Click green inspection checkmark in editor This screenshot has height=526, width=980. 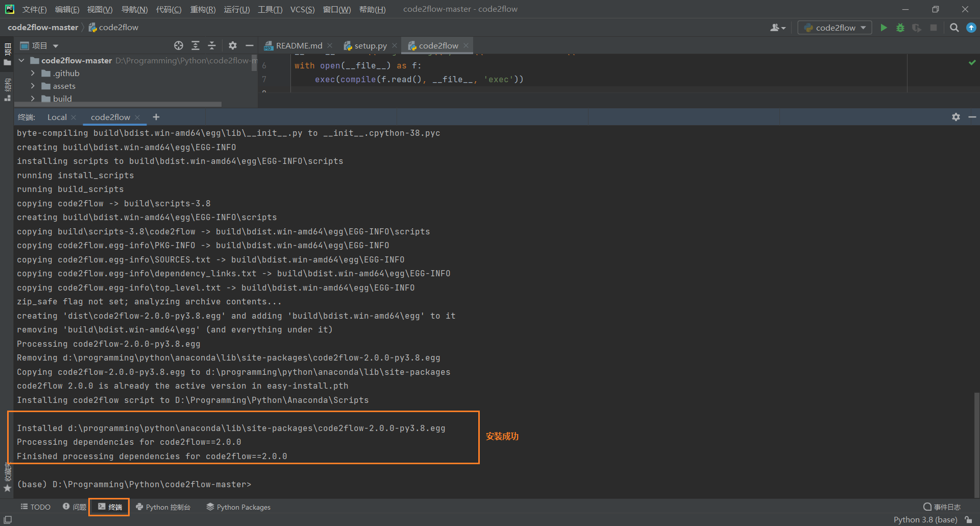pyautogui.click(x=972, y=62)
